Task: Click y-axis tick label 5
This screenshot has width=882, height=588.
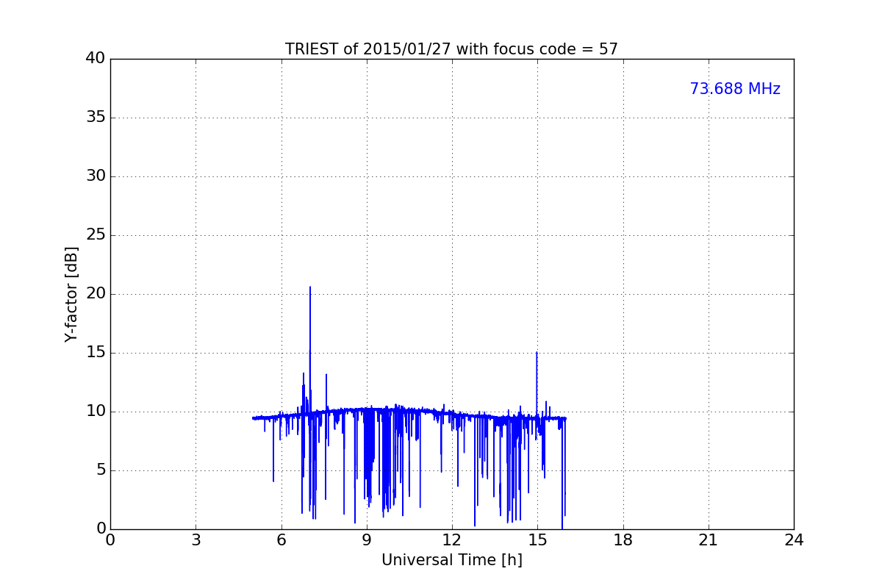Action: [x=100, y=470]
